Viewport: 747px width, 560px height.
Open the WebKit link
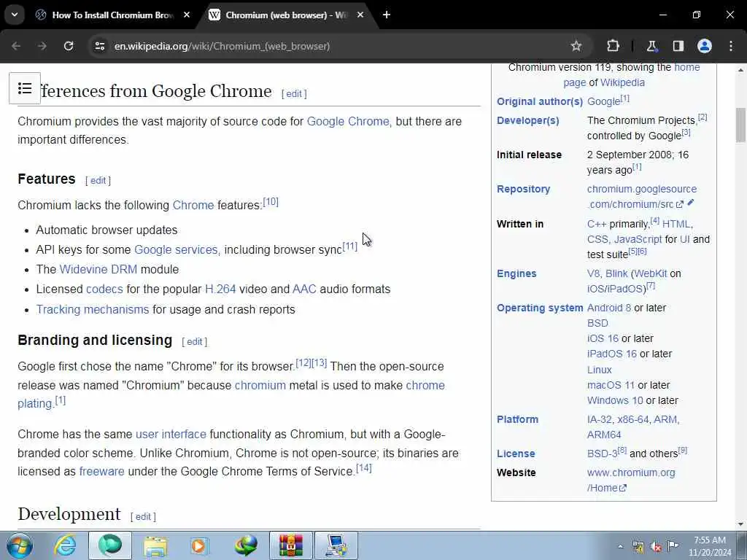[650, 274]
